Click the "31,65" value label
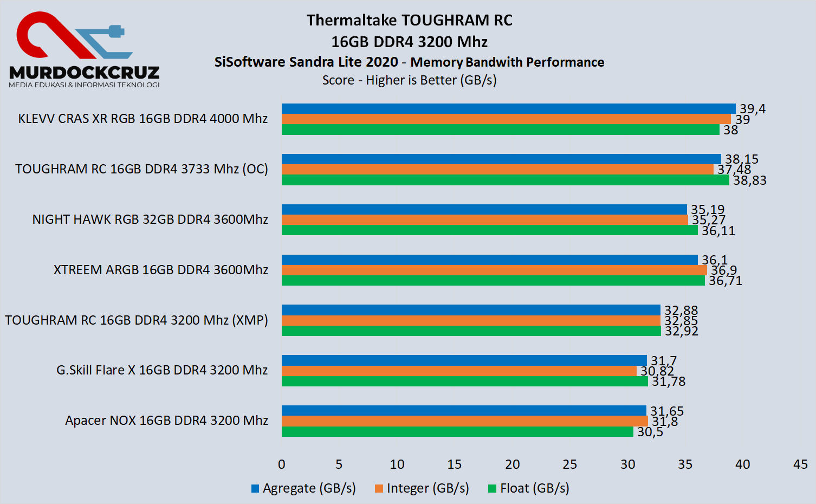Viewport: 816px width, 504px height. (x=667, y=411)
